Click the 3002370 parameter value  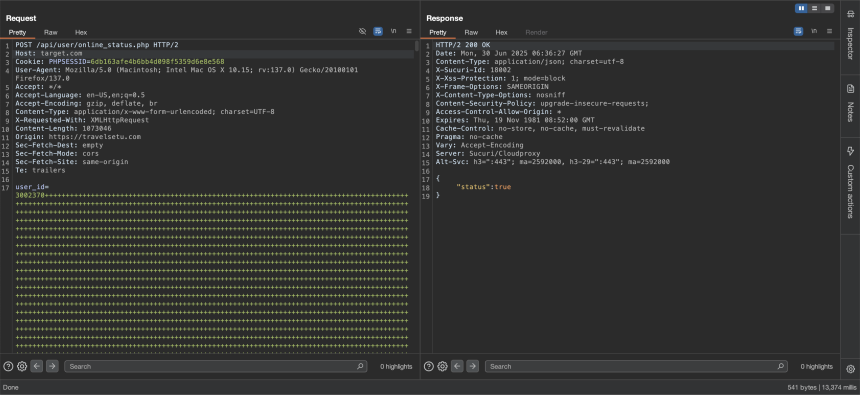(x=30, y=195)
